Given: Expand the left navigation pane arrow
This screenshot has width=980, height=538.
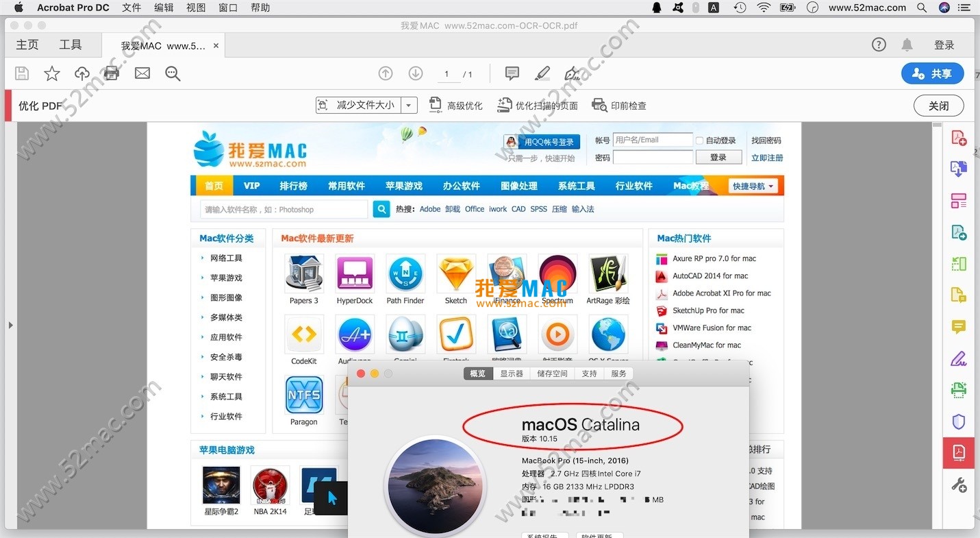Looking at the screenshot, I should click(x=10, y=325).
